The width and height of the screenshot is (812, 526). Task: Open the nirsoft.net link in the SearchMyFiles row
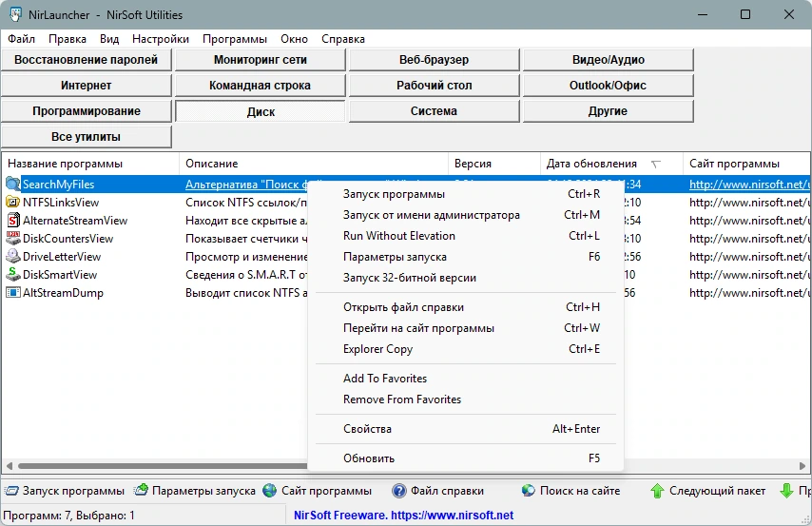[x=749, y=184]
